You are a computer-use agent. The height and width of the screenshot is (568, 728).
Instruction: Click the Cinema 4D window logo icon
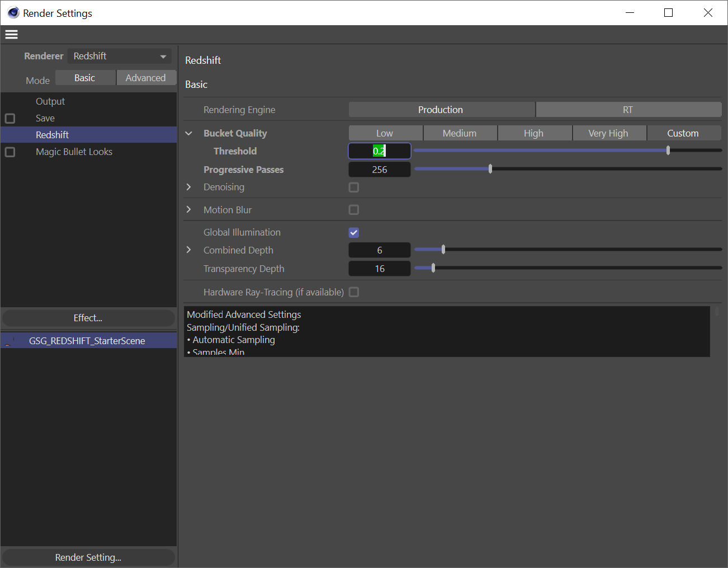click(13, 12)
